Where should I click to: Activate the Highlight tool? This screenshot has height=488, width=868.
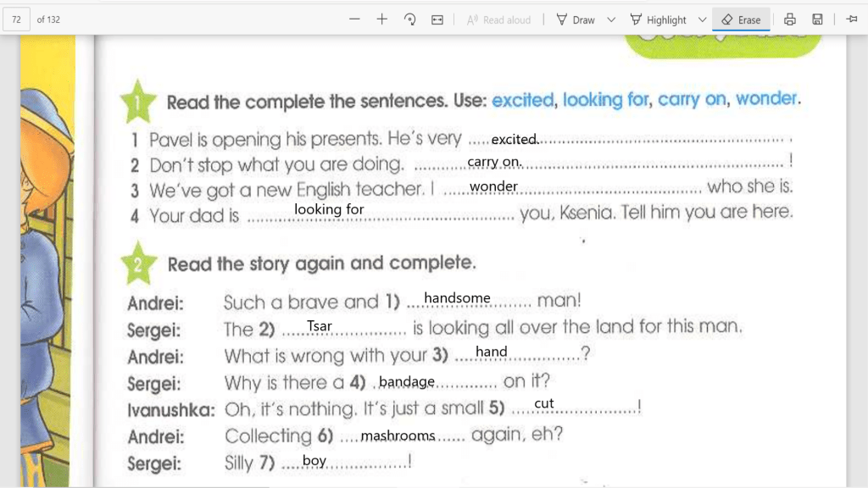658,19
